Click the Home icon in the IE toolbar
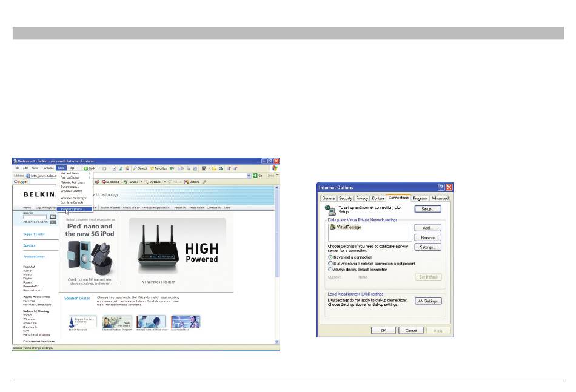This screenshot has width=576, height=392. pyautogui.click(x=127, y=168)
